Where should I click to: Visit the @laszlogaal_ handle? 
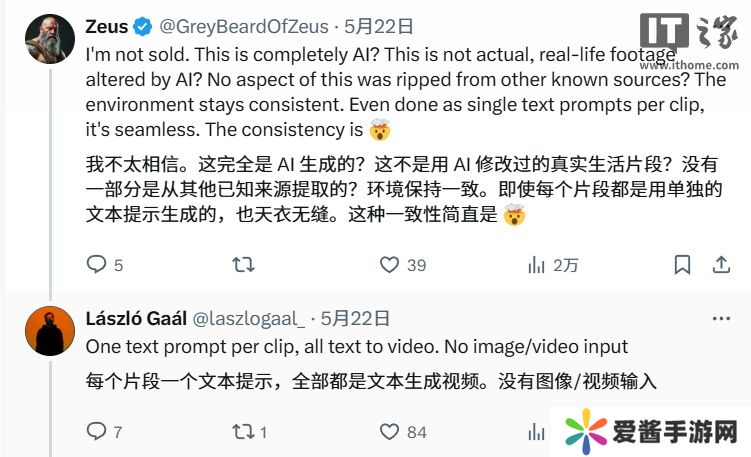(x=249, y=319)
